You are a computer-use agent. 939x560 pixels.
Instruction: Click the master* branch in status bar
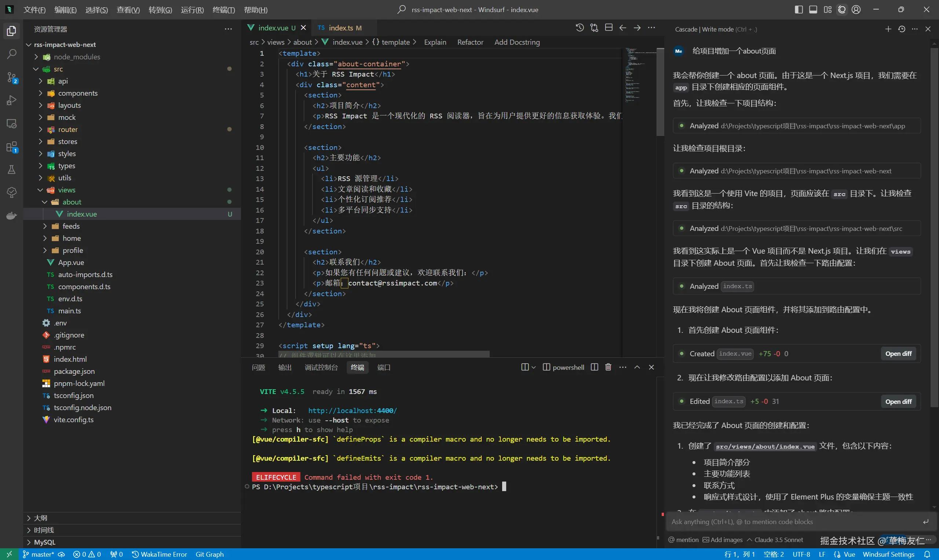tap(39, 555)
